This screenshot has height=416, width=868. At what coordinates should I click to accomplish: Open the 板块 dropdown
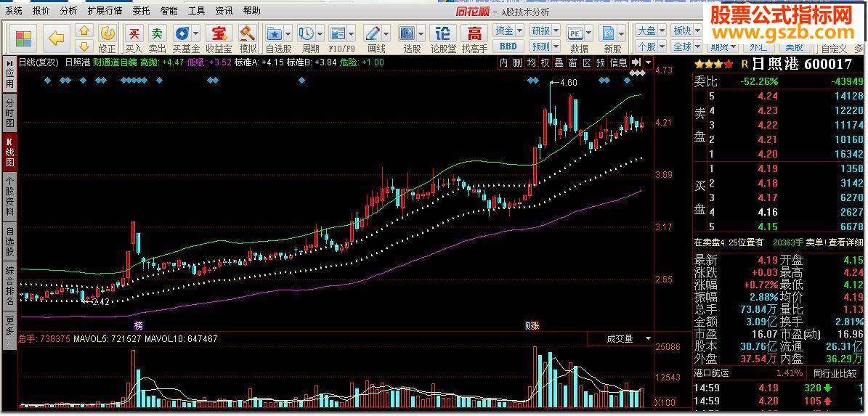686,30
